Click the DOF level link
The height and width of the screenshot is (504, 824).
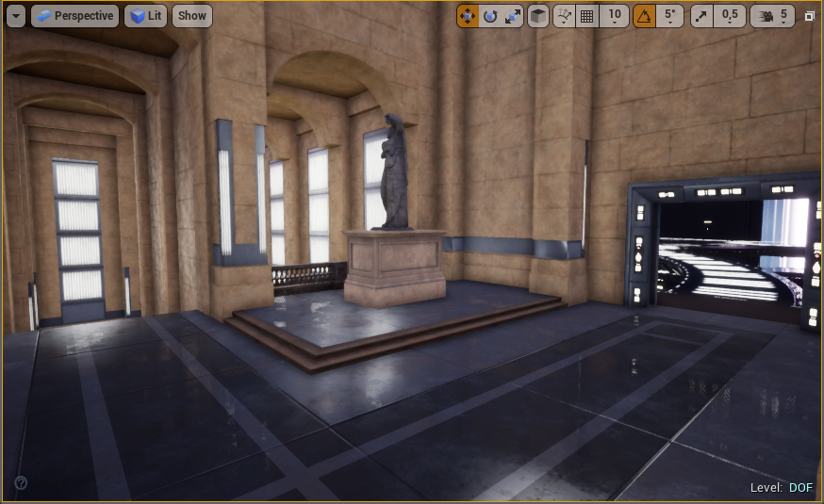coord(800,487)
